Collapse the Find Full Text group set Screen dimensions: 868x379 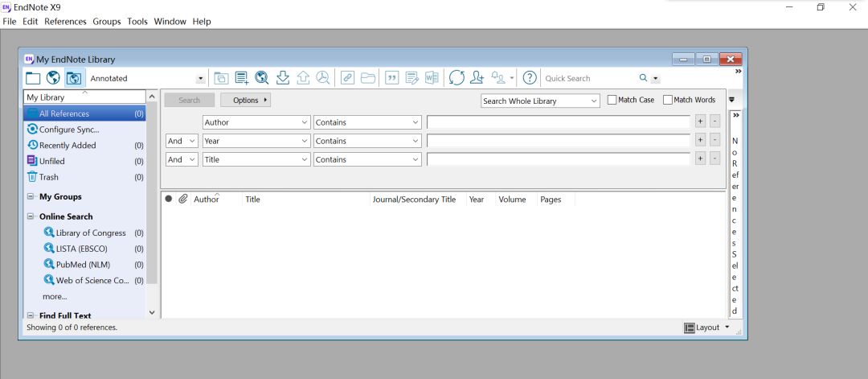coord(30,315)
